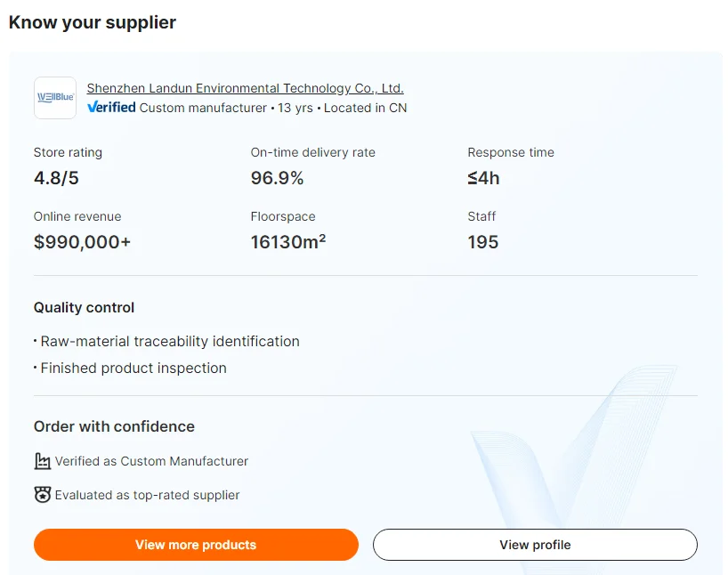This screenshot has height=575, width=728.
Task: Click the 16130m² floorspace value
Action: 287,242
